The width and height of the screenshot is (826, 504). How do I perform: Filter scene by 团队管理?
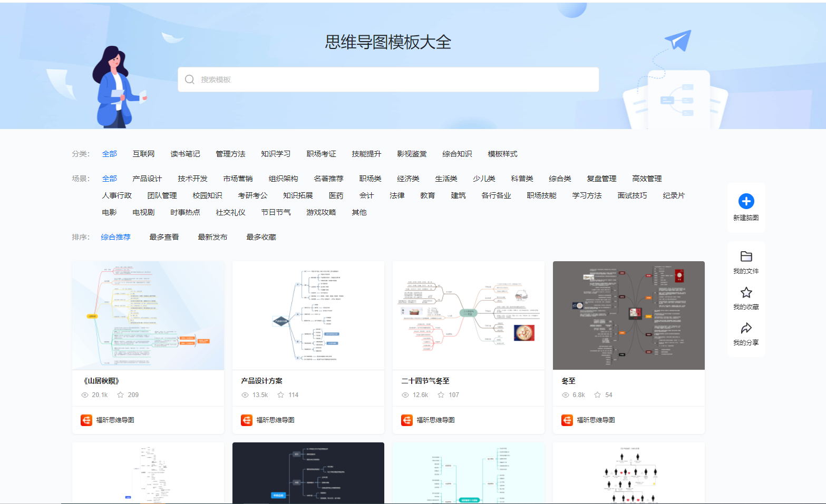[162, 195]
